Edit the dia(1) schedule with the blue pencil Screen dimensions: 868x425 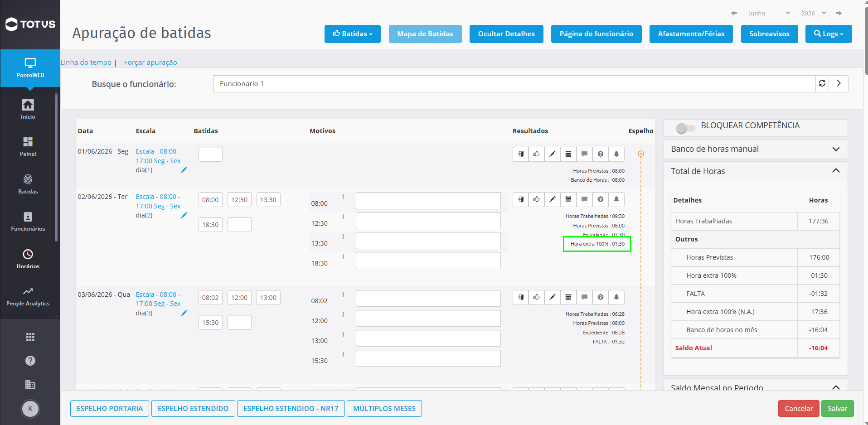coord(184,170)
